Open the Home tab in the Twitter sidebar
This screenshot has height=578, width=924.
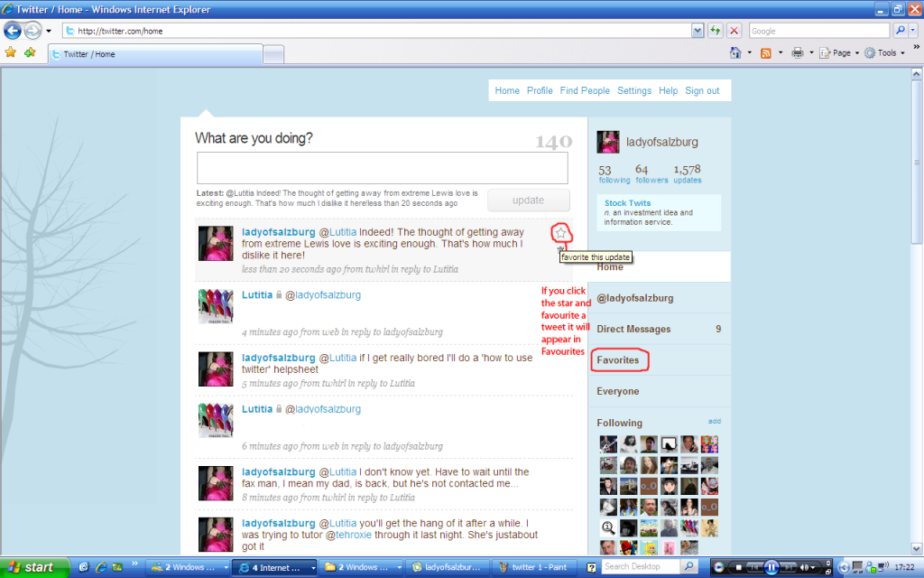(659, 266)
